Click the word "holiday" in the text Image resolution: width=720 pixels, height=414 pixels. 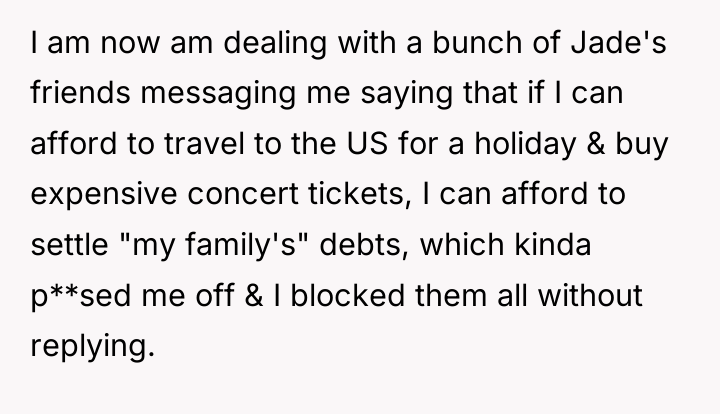525,144
